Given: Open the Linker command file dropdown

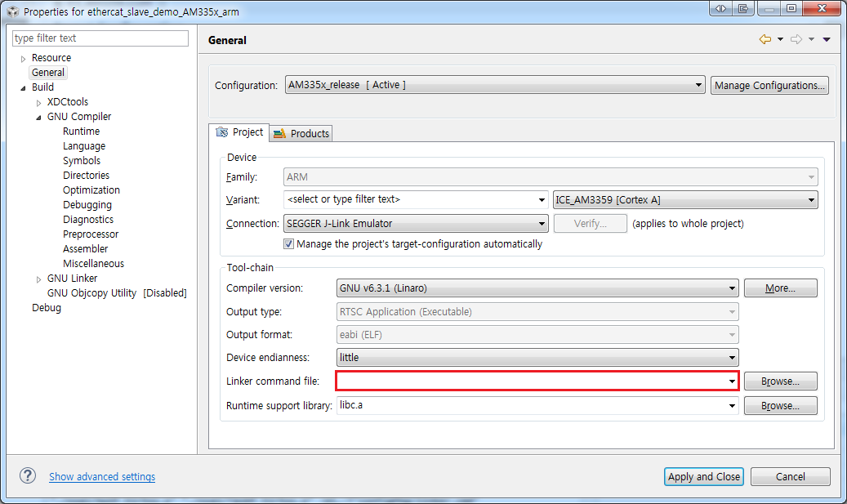Looking at the screenshot, I should pos(732,381).
